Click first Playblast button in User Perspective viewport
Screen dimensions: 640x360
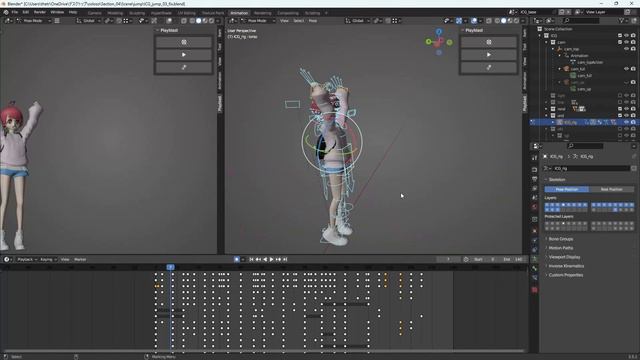tap(489, 42)
